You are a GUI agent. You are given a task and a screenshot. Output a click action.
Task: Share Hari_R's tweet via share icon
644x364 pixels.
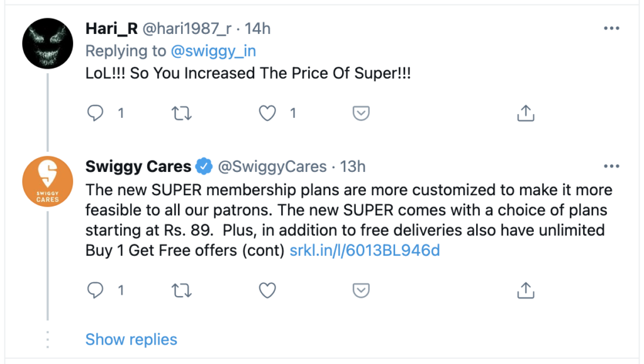tap(525, 113)
